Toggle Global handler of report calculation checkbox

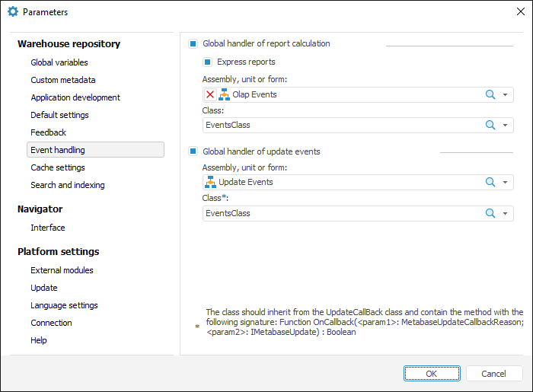point(193,44)
